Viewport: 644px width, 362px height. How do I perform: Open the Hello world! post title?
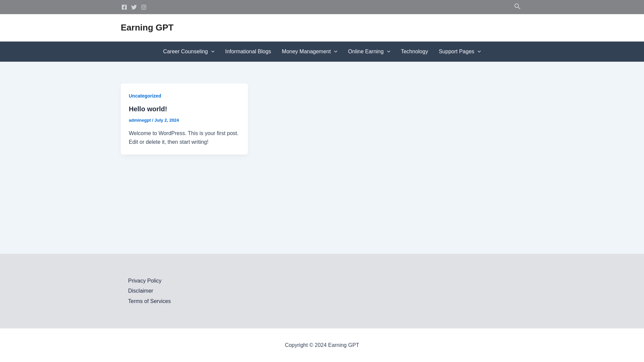148,109
